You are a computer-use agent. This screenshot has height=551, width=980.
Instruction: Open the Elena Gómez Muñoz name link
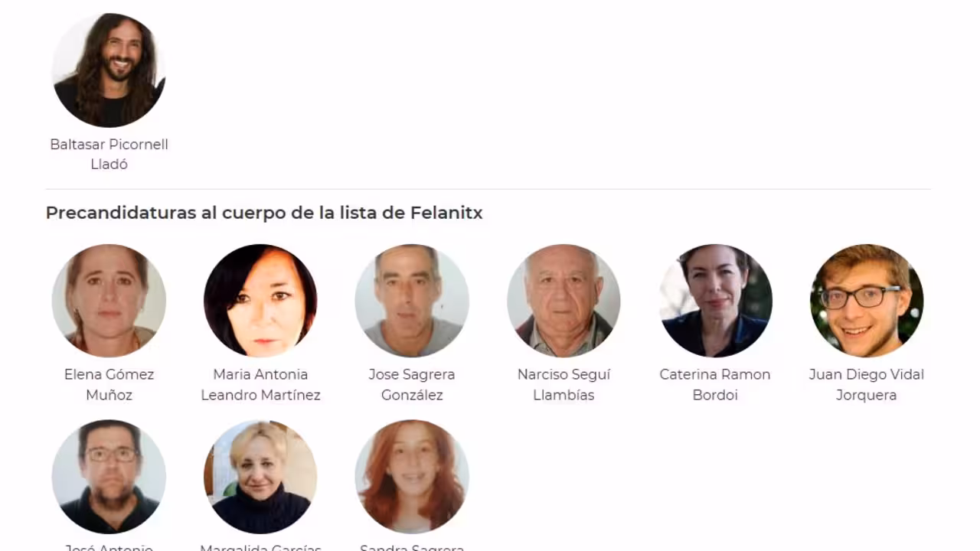109,384
